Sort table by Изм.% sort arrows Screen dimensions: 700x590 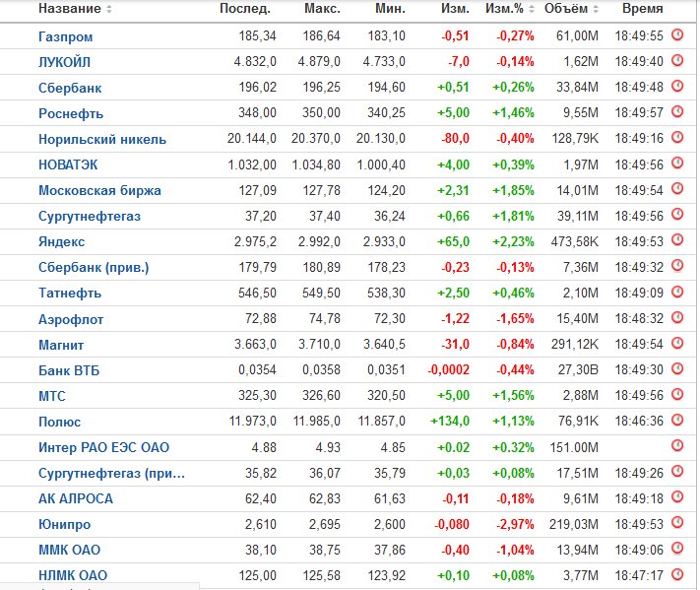coord(532,9)
